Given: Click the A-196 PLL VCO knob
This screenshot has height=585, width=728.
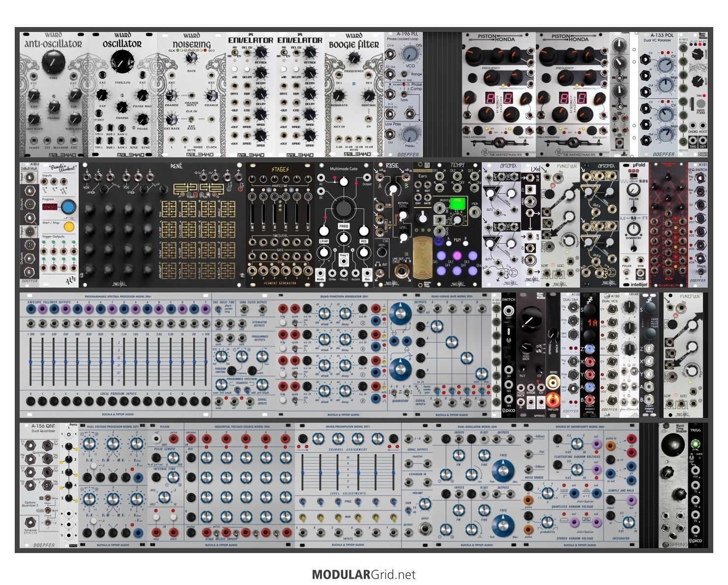Looking at the screenshot, I should tap(410, 54).
